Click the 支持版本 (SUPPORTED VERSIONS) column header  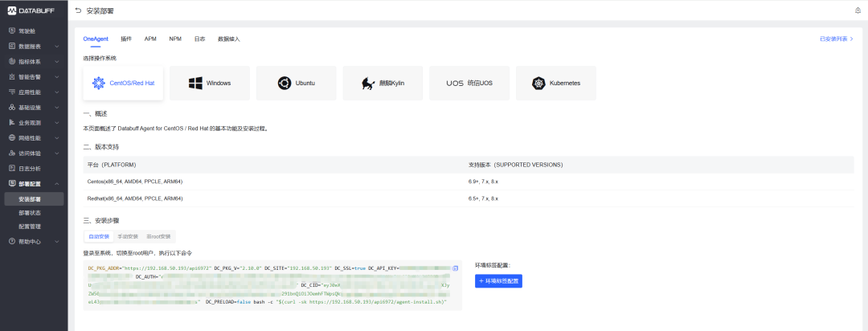coord(516,165)
